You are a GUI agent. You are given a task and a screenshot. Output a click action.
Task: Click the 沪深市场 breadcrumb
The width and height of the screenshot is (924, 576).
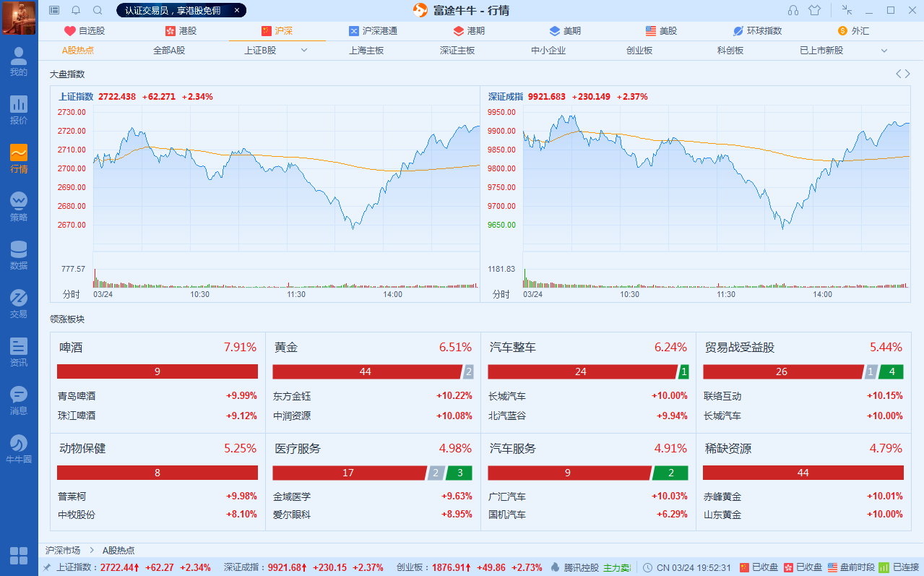point(63,550)
